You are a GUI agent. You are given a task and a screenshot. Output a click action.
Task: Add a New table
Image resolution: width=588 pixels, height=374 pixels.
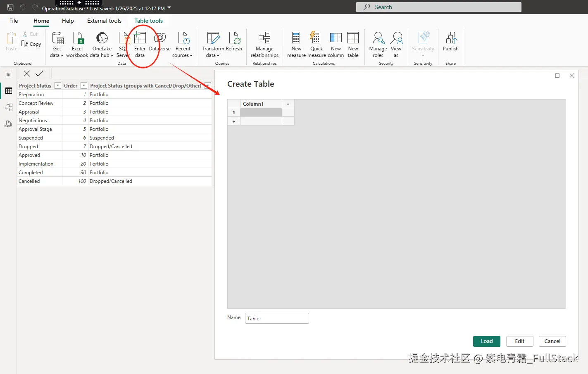click(353, 44)
